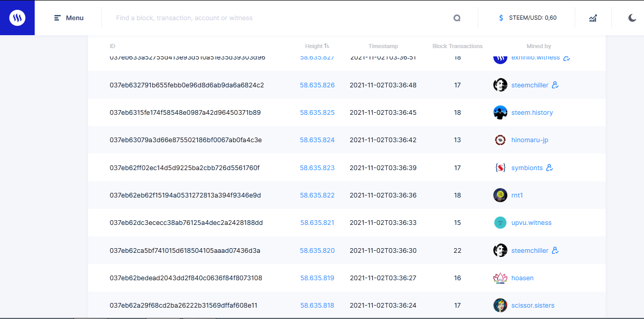Image resolution: width=644 pixels, height=319 pixels.
Task: Toggle dark mode moon icon
Action: [632, 18]
